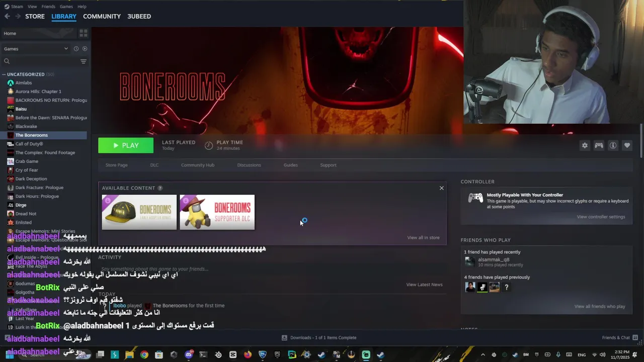Open Discord from the taskbar
Image resolution: width=644 pixels, height=362 pixels.
(x=189, y=354)
